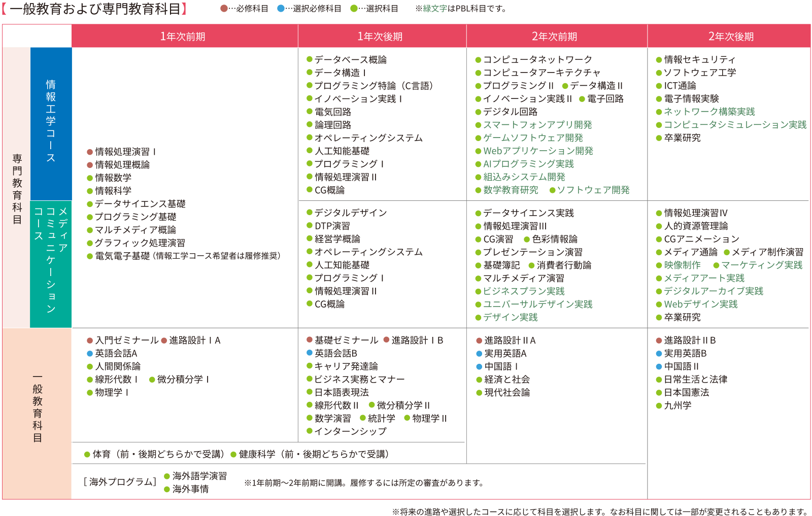Click the 選択必修科目 legend entry
812x516 pixels.
click(309, 9)
